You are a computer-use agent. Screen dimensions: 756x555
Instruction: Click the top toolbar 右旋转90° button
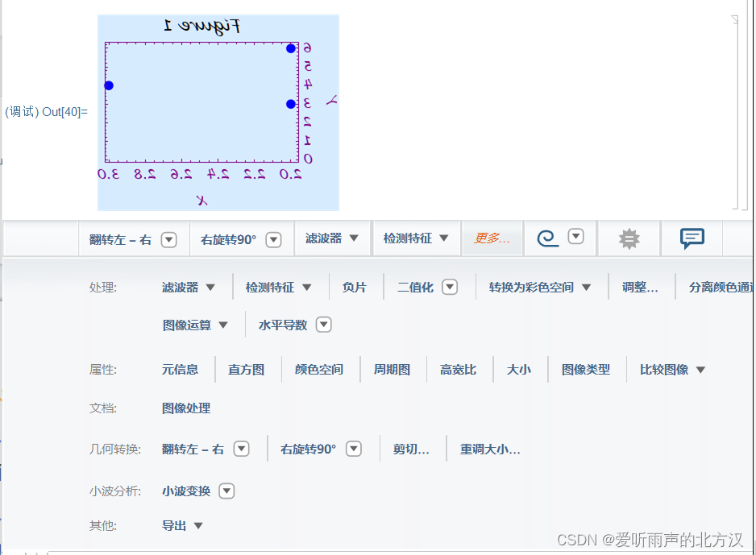(x=229, y=239)
